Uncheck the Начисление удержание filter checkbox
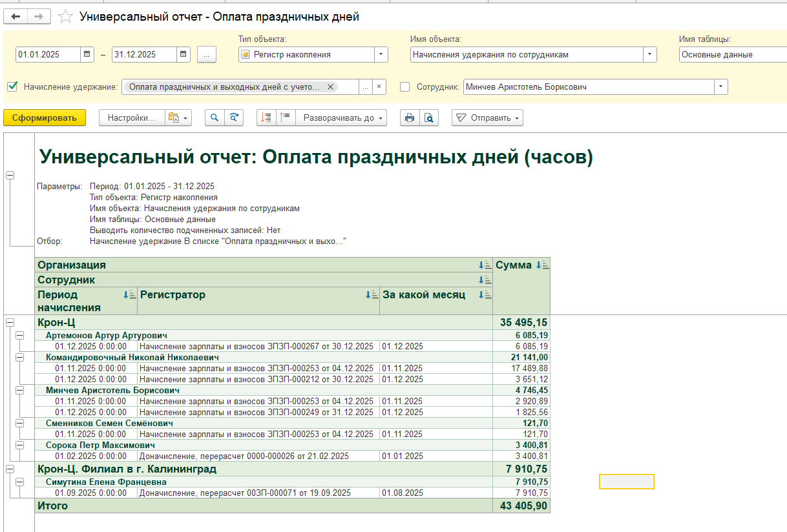 (x=12, y=87)
